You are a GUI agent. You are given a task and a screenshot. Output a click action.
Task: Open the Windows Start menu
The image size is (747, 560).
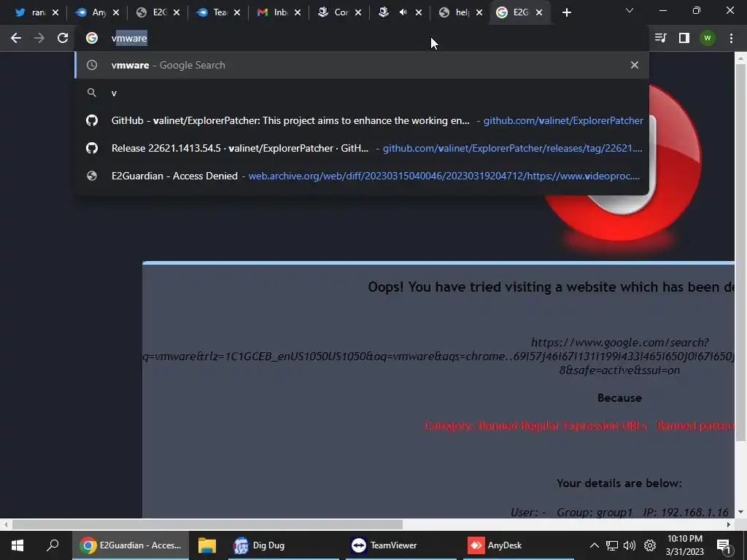(18, 545)
